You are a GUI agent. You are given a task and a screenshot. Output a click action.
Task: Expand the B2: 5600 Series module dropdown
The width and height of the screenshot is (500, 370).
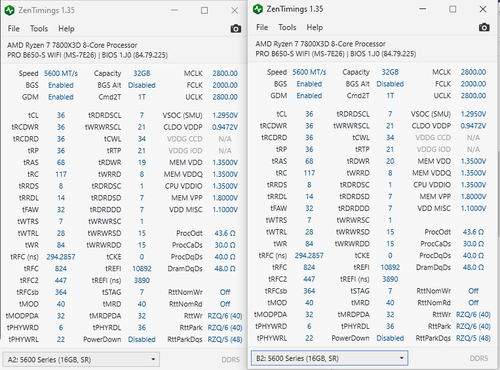329,358
